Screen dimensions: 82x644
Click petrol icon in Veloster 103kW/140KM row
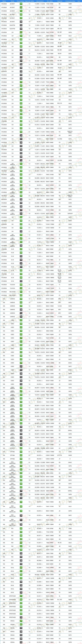pos(21,292)
